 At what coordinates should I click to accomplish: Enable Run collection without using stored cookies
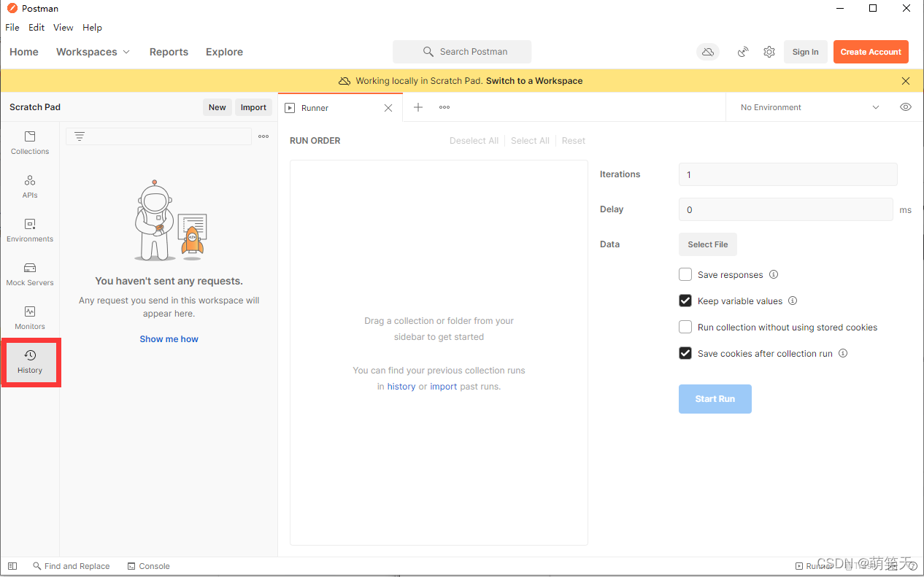pos(685,327)
